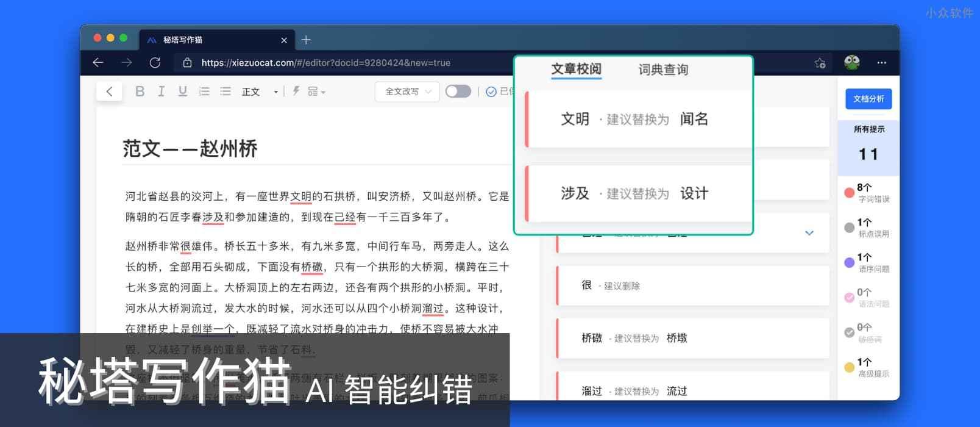Image resolution: width=980 pixels, height=427 pixels.
Task: Click the lock site-info icon in address bar
Action: [187, 63]
